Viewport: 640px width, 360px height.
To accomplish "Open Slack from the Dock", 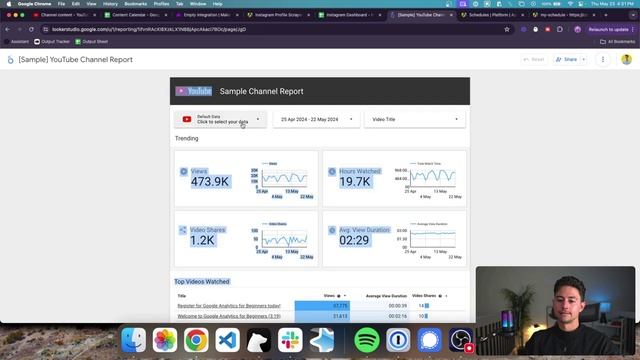I will pyautogui.click(x=290, y=340).
